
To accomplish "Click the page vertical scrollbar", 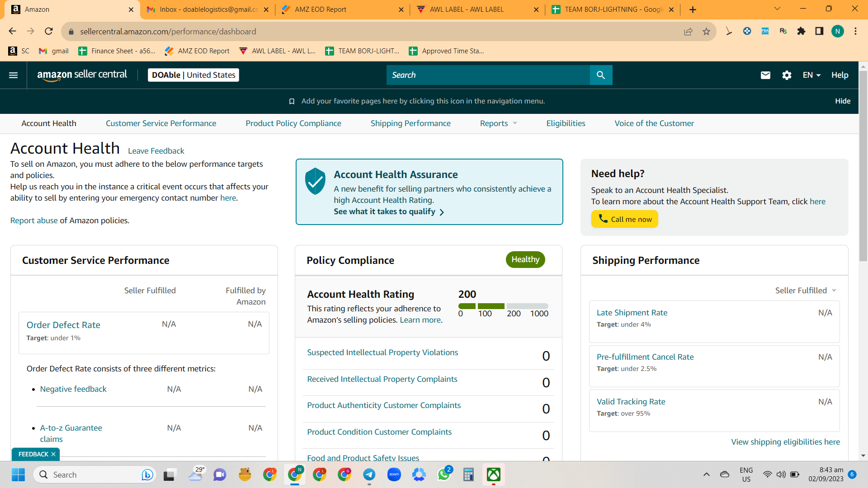I will (x=863, y=166).
